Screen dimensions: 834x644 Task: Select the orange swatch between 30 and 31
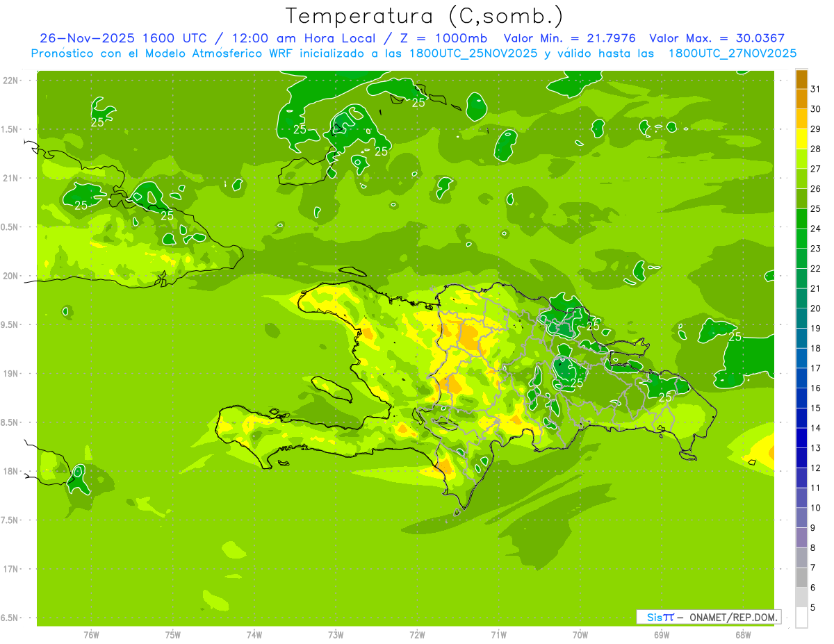[801, 99]
